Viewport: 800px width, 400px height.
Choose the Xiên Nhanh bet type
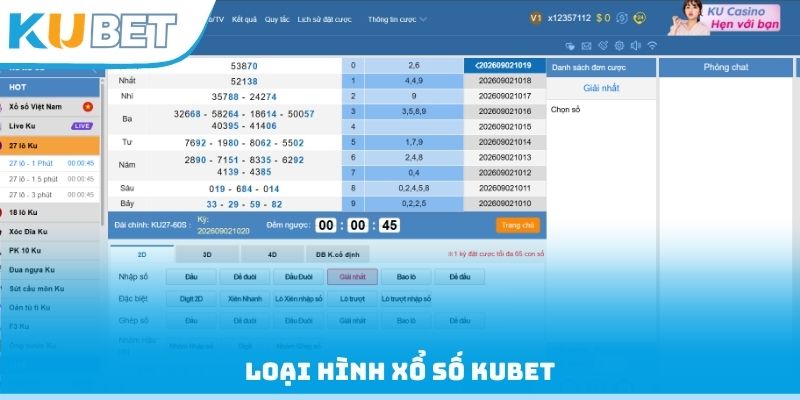(245, 299)
